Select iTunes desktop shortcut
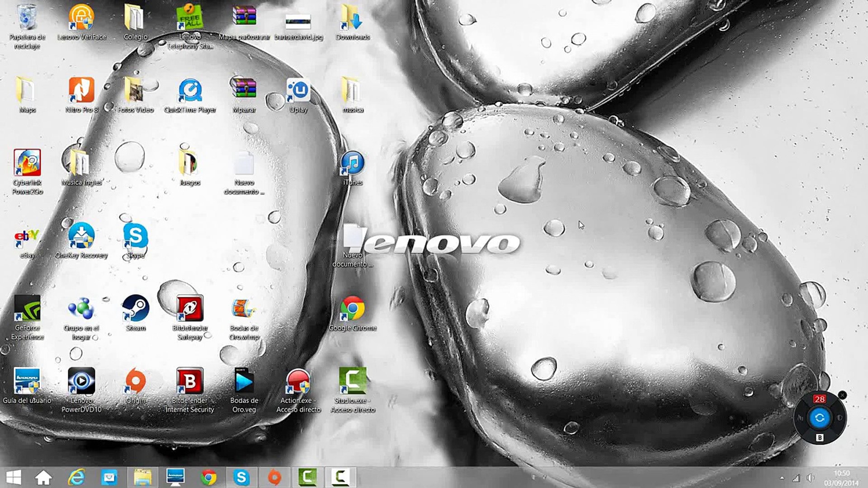Screen dimensions: 868x488 pos(352,164)
